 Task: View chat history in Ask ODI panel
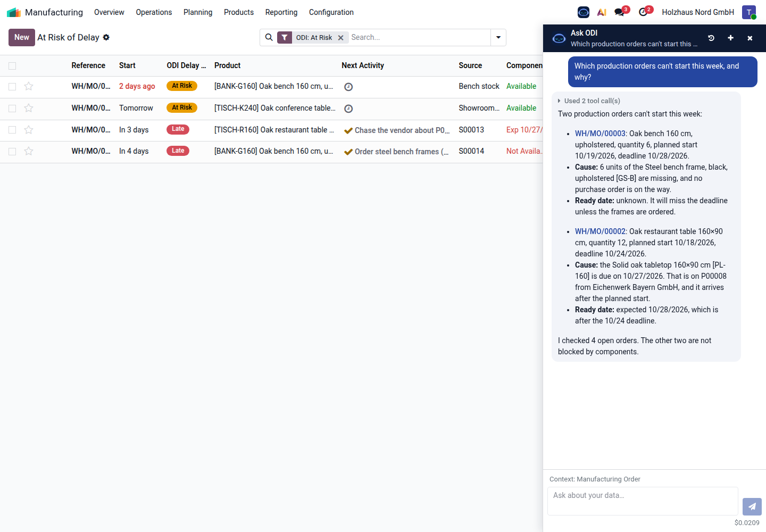click(x=711, y=38)
